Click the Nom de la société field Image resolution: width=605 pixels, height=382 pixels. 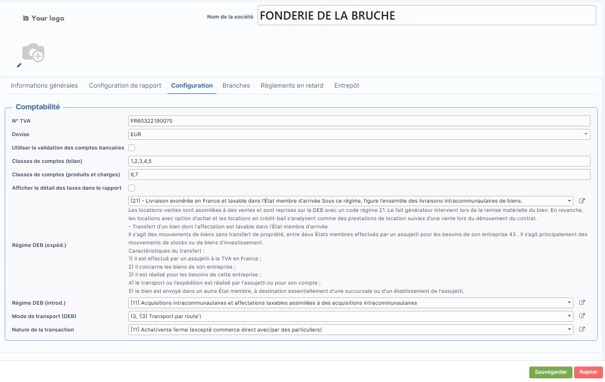click(427, 15)
